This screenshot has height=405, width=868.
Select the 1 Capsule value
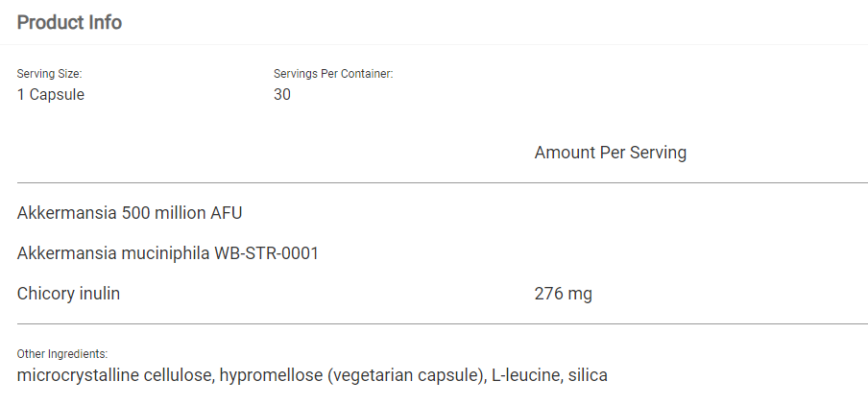click(x=51, y=94)
